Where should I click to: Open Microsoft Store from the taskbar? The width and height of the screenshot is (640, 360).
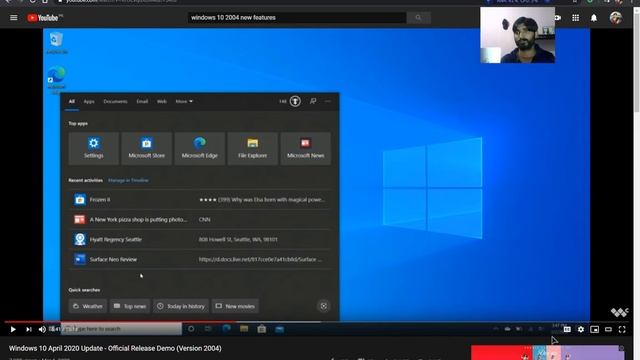click(262, 329)
